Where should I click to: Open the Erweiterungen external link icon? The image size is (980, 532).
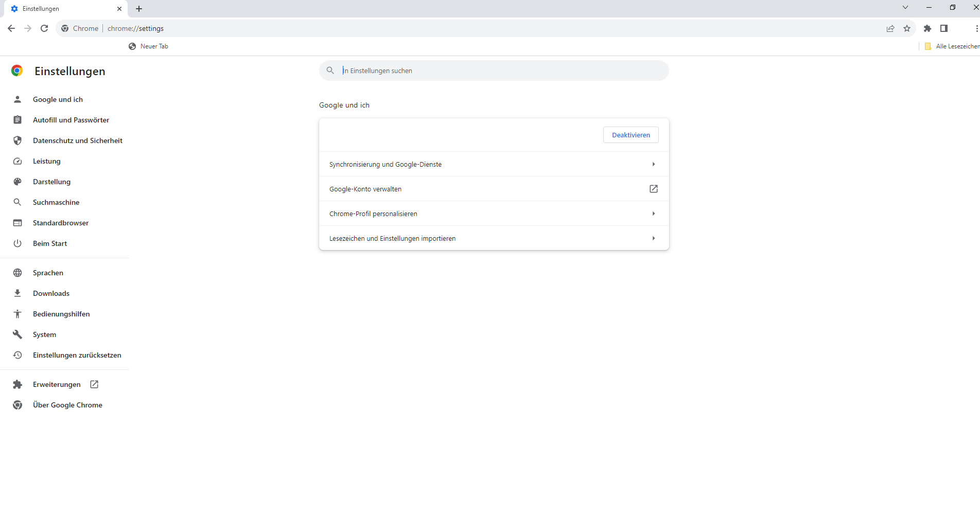click(94, 384)
